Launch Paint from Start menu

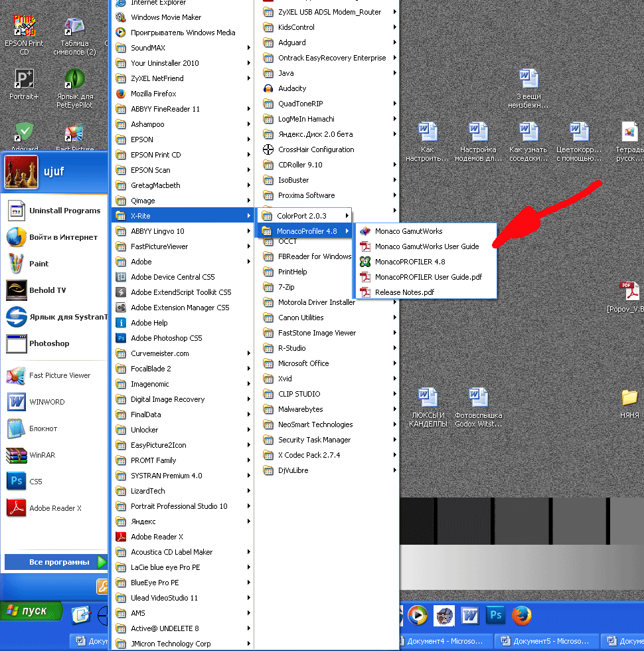(x=54, y=264)
